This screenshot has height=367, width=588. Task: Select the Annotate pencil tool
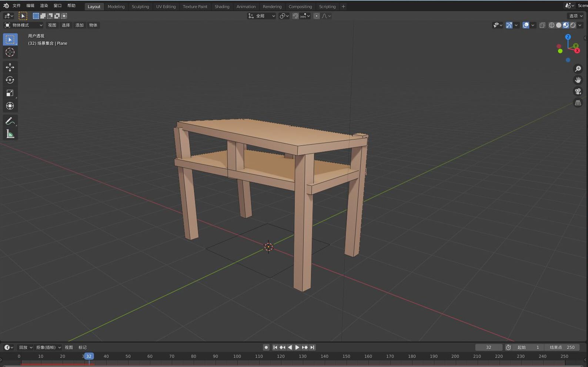coord(10,121)
